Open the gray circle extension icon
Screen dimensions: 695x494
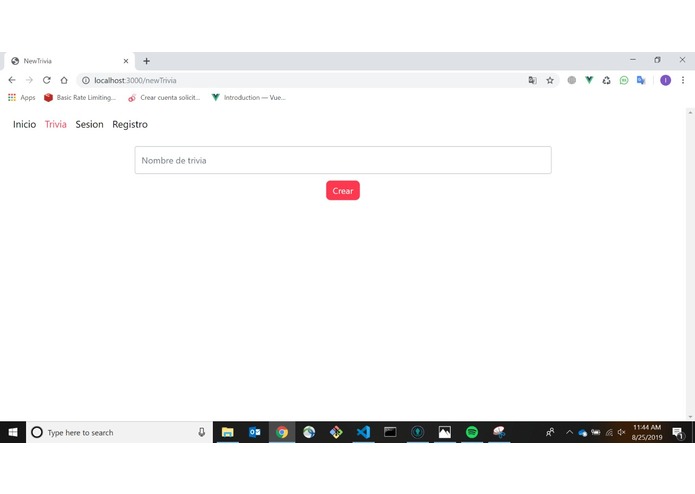572,80
